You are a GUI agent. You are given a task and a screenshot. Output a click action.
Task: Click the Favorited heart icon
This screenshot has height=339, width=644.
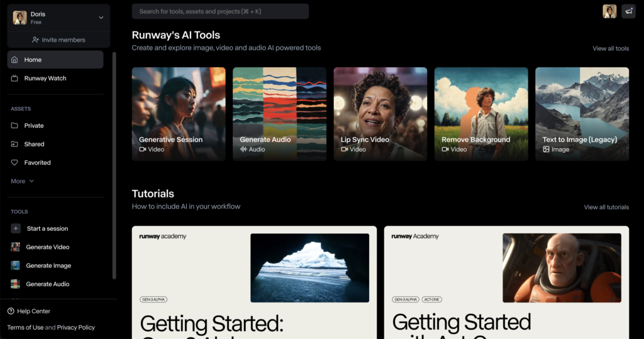coord(14,163)
